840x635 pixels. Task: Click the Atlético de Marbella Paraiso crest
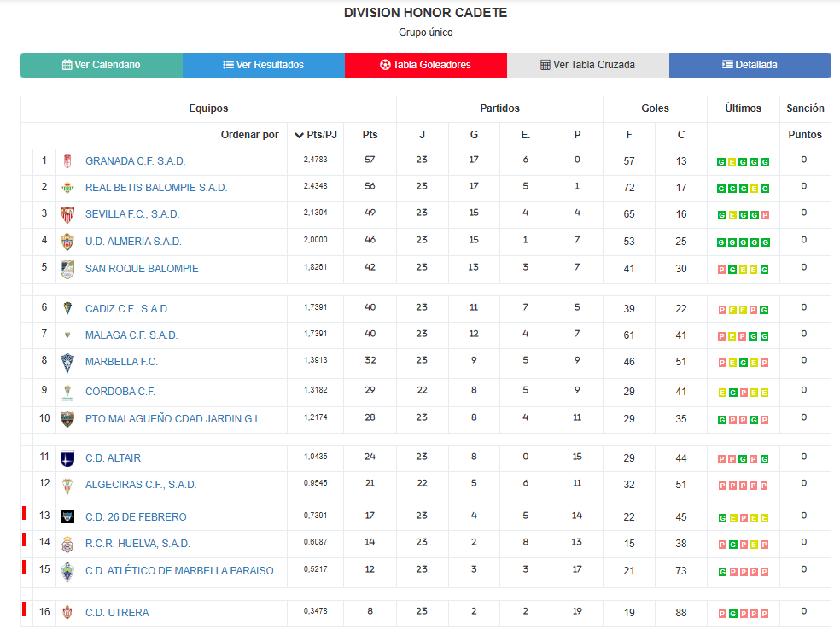point(67,573)
